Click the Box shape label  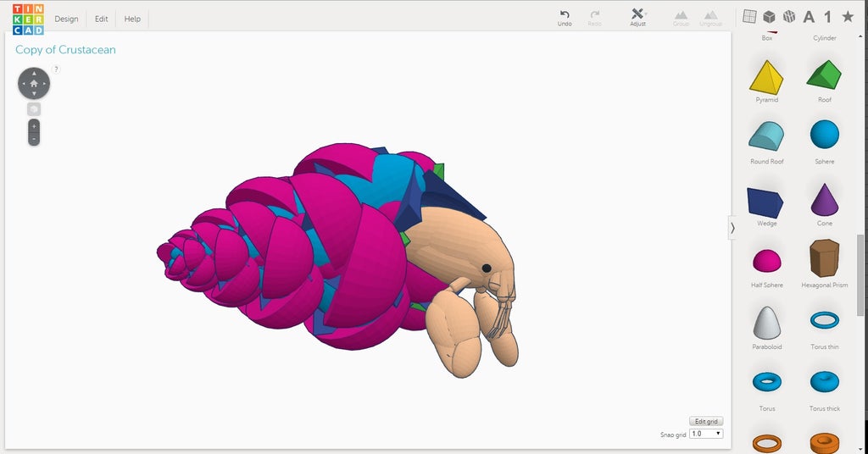click(766, 38)
